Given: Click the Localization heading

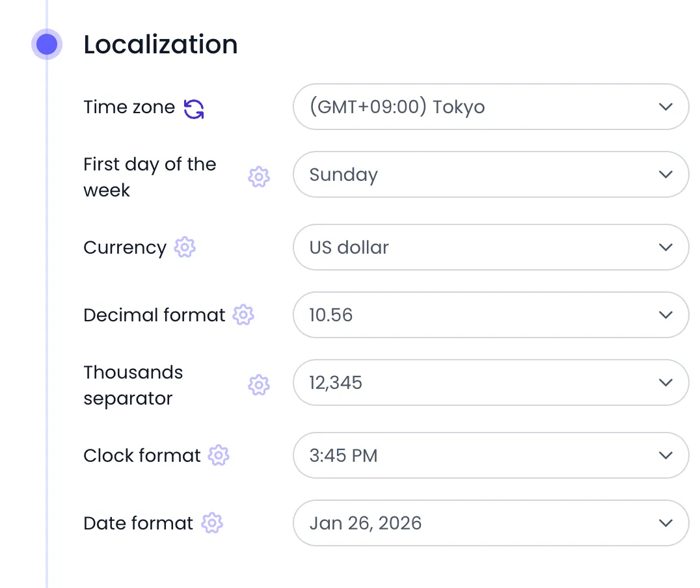Looking at the screenshot, I should pyautogui.click(x=160, y=44).
